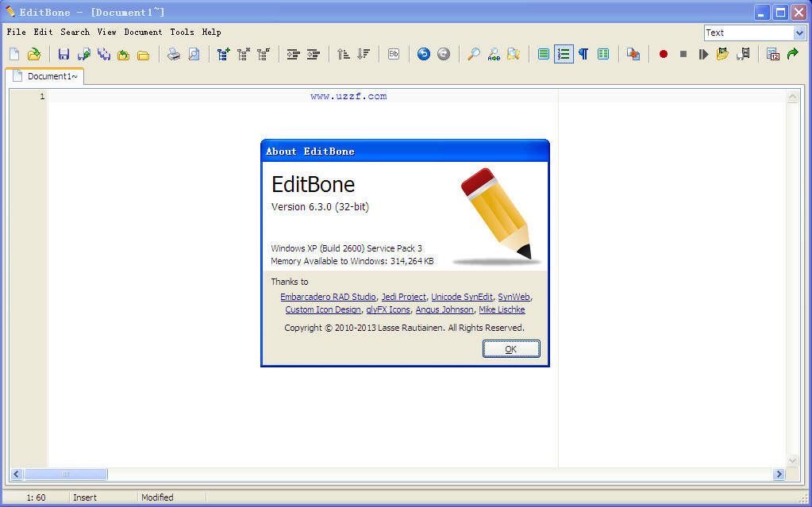Screen dimensions: 812x507
Task: Print the current document
Action: (x=173, y=54)
